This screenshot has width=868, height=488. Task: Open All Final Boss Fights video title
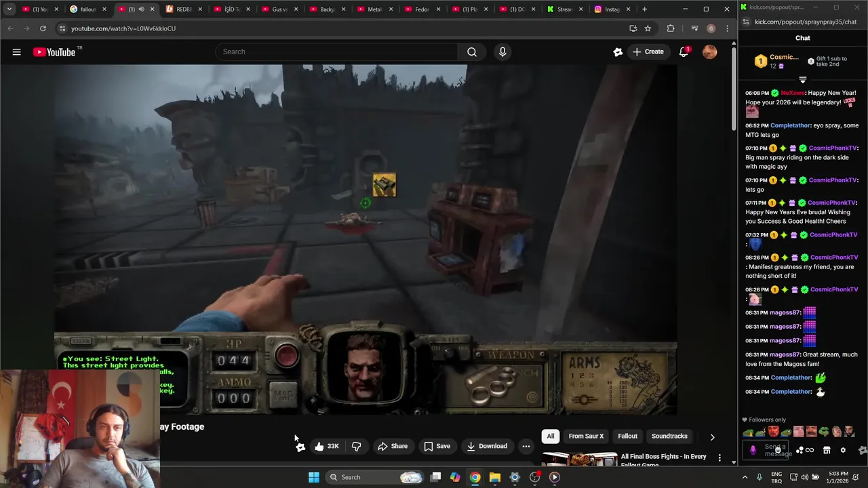[663, 460]
